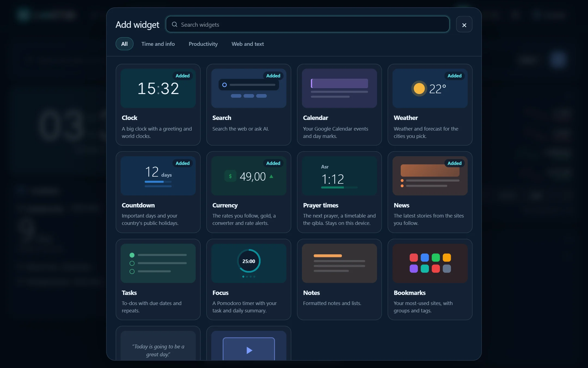Switch to the Web and text tab
The image size is (588, 368).
click(x=248, y=44)
